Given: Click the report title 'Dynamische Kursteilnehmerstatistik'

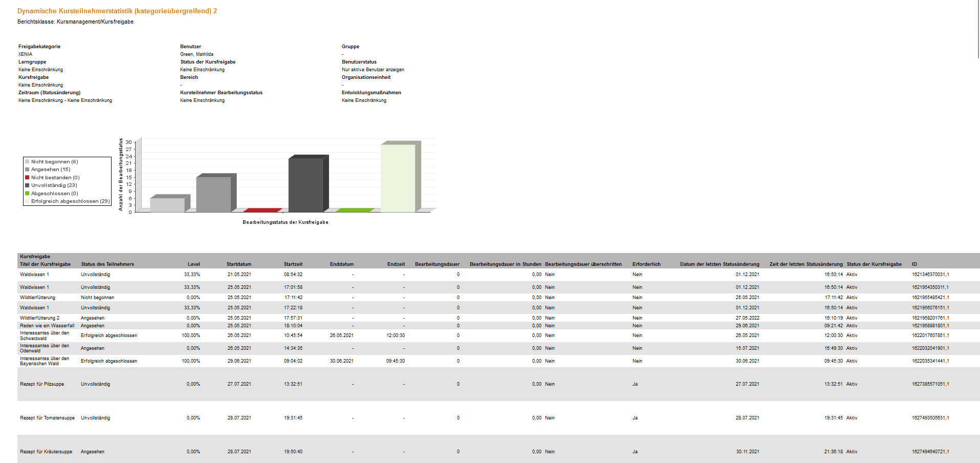Looking at the screenshot, I should 117,11.
